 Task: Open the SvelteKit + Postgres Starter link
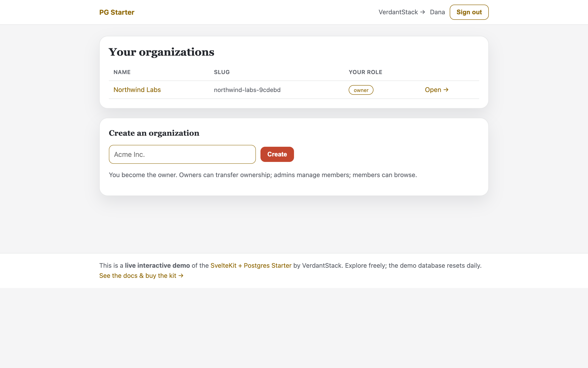tap(251, 265)
